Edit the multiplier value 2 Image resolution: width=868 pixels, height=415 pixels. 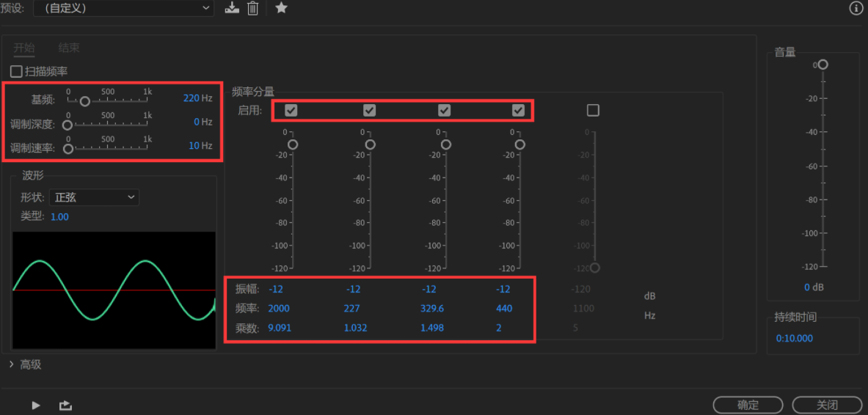tap(499, 328)
